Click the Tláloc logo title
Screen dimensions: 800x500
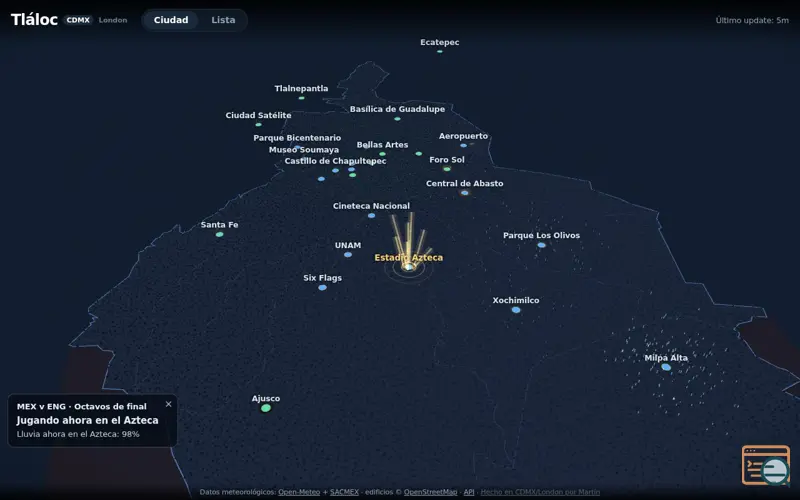[34, 19]
